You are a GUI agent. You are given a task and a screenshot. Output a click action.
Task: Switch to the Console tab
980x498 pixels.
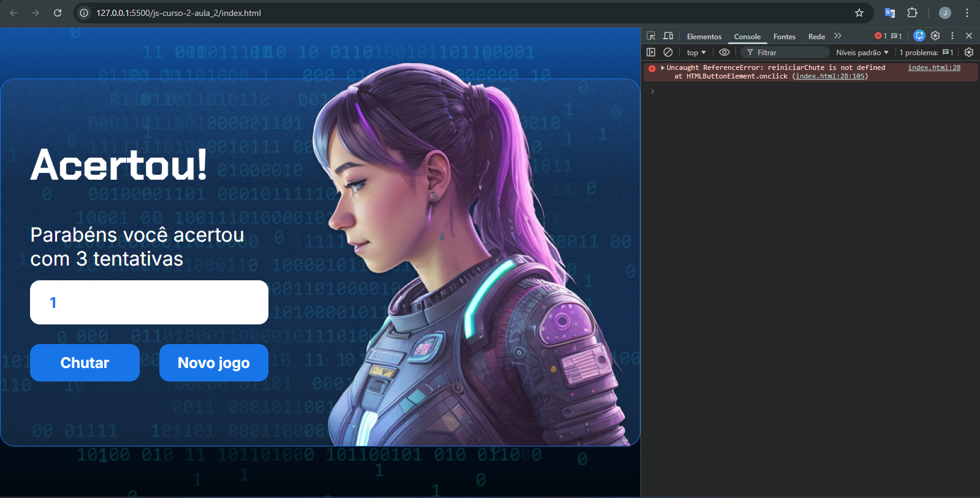[x=747, y=37]
